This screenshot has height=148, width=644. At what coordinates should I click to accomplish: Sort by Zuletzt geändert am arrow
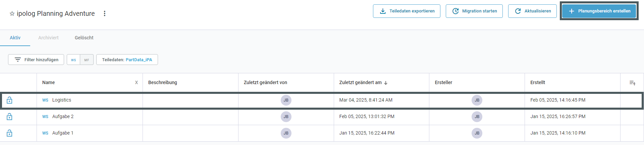[386, 83]
